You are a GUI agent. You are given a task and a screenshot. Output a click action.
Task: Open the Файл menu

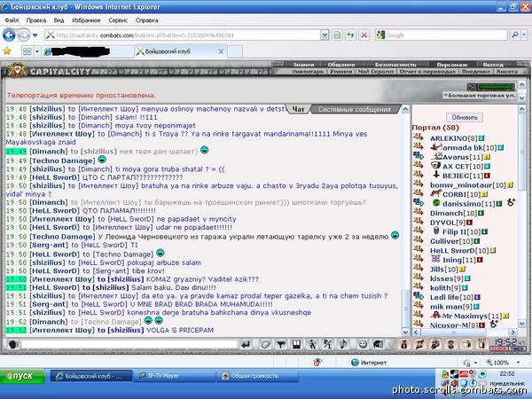pyautogui.click(x=12, y=20)
